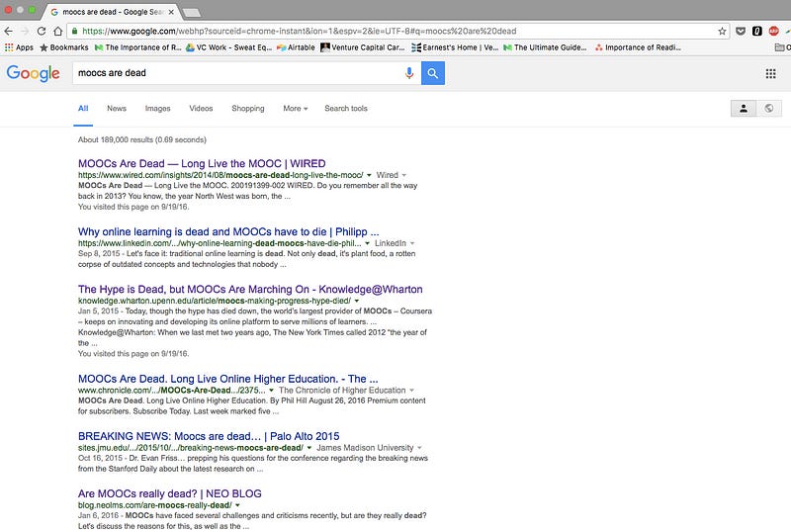Switch to the Shopping tab
Viewport: 791px width, 532px height.
[248, 109]
